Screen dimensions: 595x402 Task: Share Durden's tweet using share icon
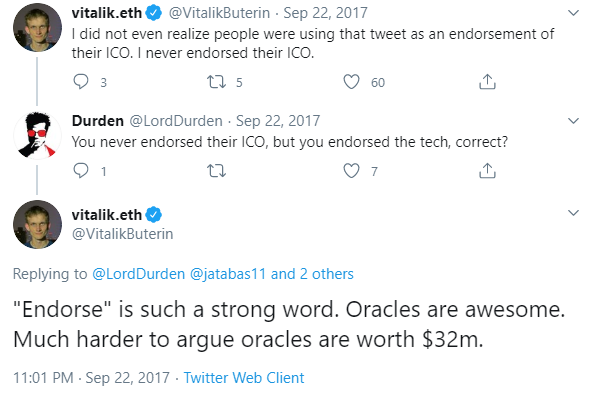[x=487, y=171]
